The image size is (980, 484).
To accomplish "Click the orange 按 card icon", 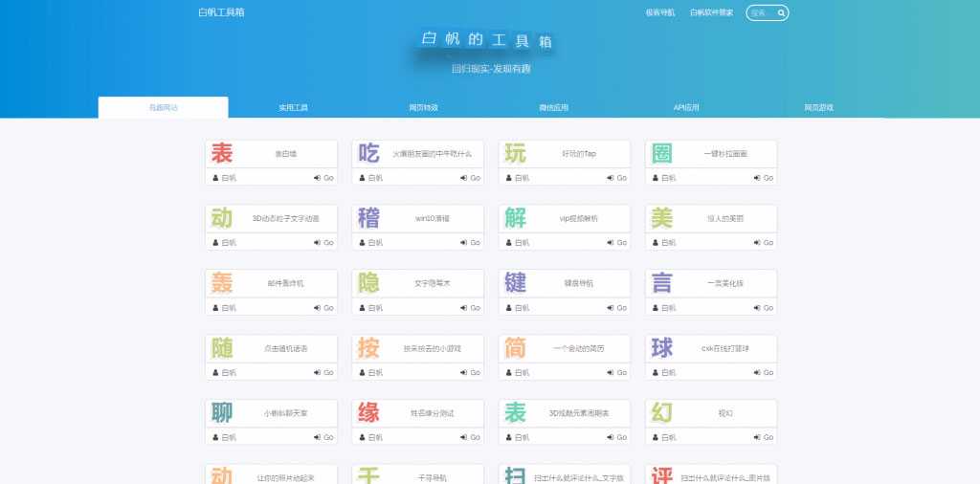I will pyautogui.click(x=368, y=348).
